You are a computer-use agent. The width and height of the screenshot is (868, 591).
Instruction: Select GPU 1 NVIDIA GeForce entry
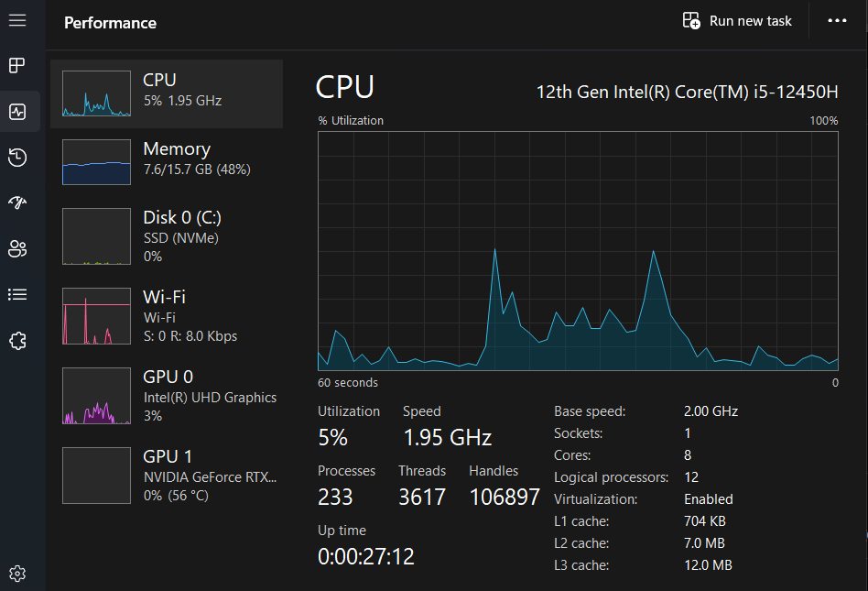coord(167,476)
